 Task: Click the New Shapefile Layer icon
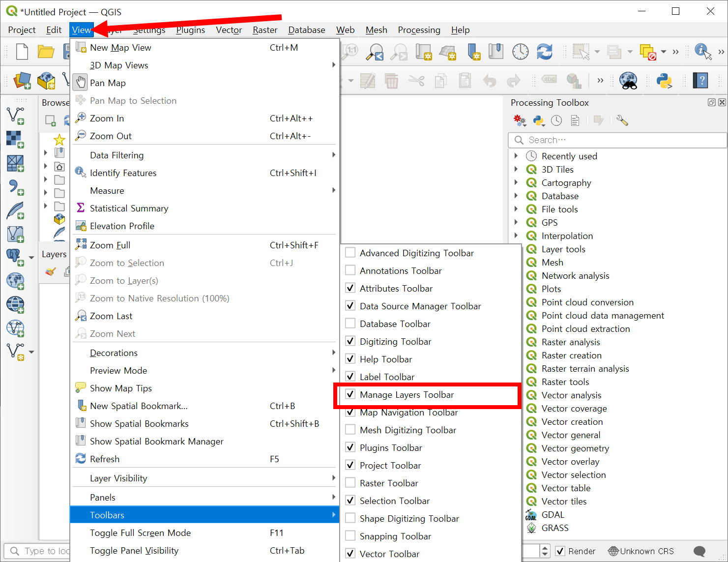tap(14, 352)
